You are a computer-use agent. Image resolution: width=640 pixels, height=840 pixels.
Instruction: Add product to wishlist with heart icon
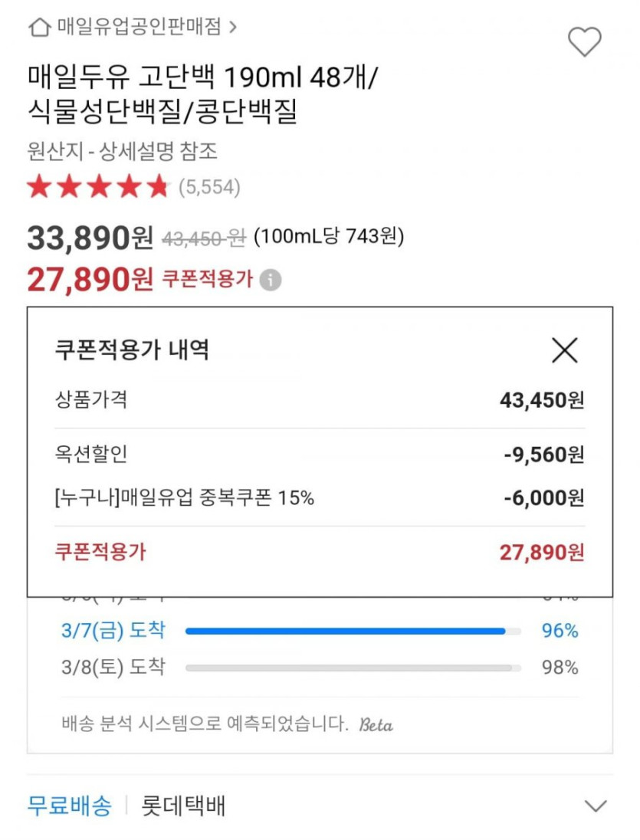coord(584,41)
